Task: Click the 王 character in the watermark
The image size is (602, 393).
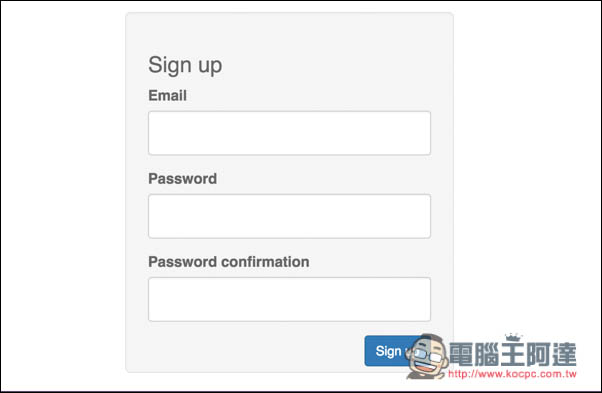Action: tap(513, 355)
